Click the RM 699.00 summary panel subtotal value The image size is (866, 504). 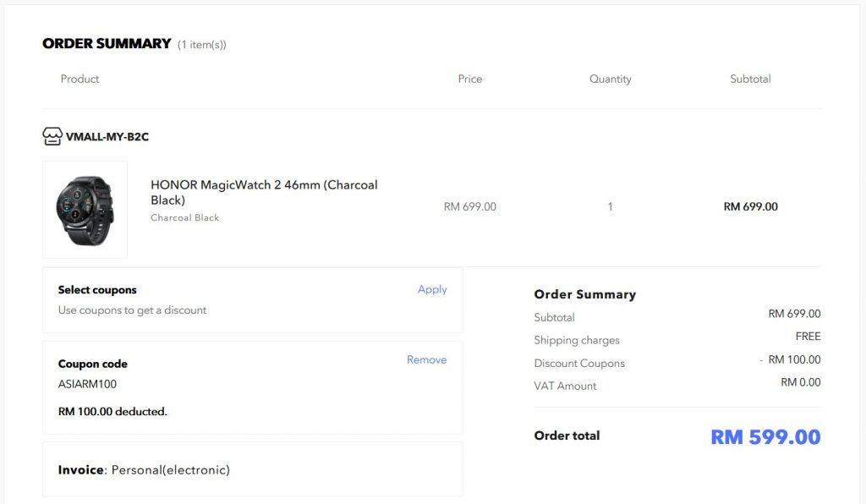[794, 314]
